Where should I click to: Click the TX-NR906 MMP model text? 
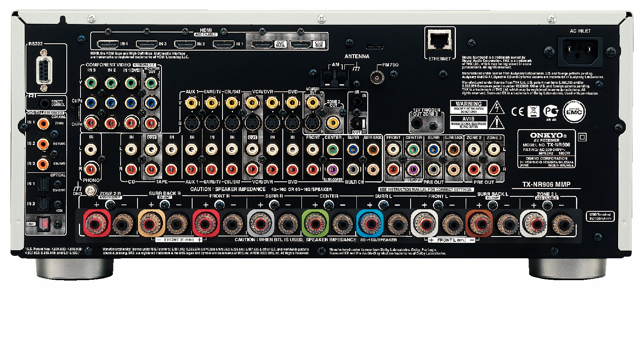click(546, 184)
